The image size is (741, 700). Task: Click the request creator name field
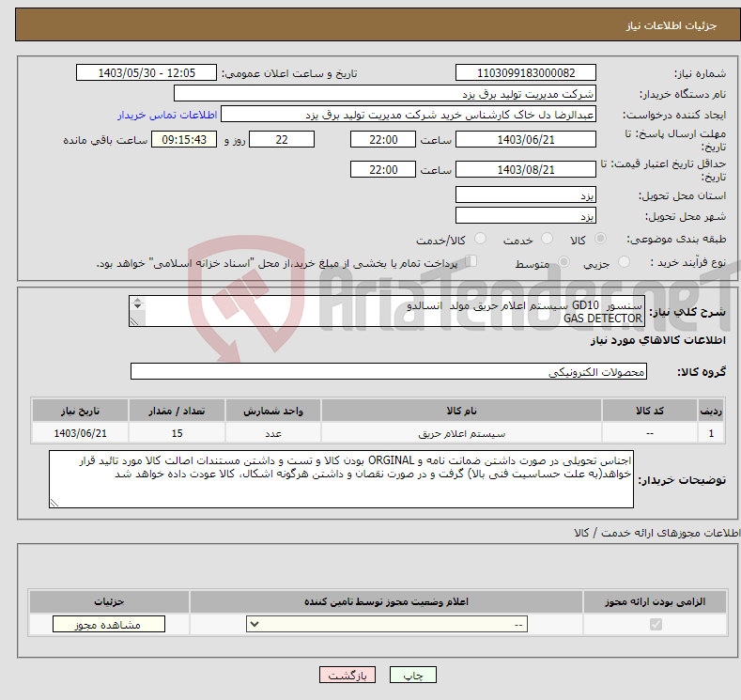click(x=409, y=115)
